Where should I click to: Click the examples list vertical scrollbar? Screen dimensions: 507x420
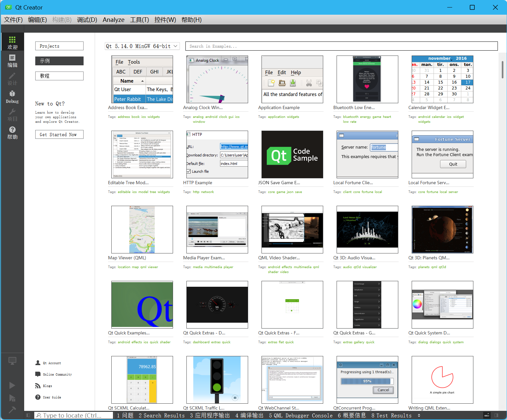coord(502,70)
